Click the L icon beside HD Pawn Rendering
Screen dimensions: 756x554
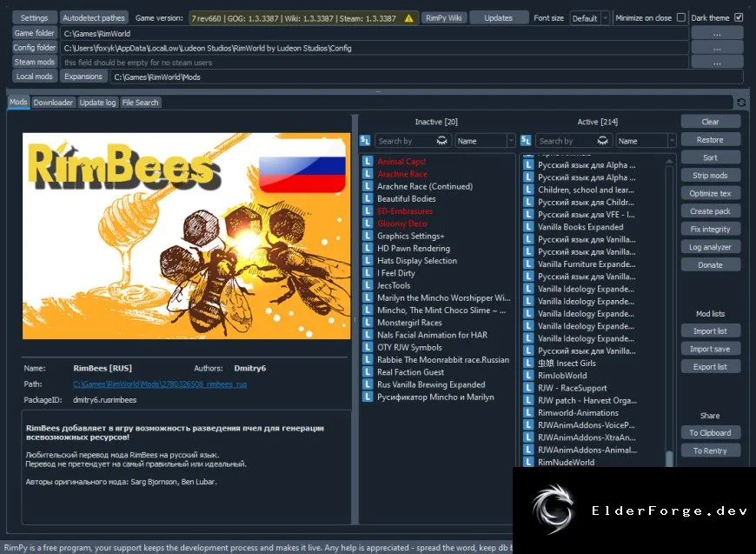368,248
